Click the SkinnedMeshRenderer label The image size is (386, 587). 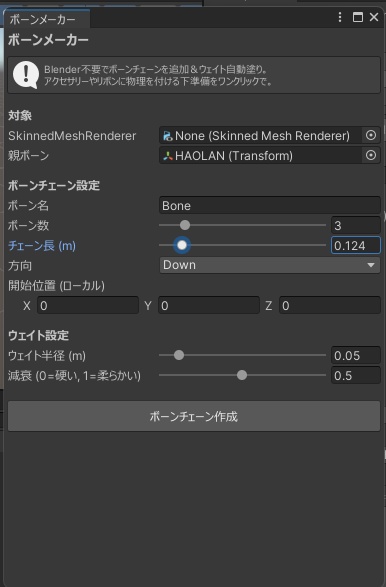[x=72, y=136]
